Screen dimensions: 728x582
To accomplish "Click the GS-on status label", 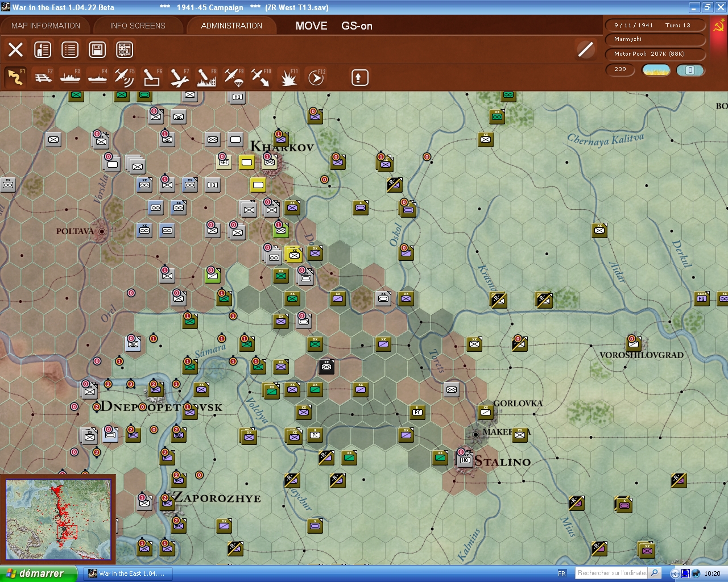I will pyautogui.click(x=357, y=26).
